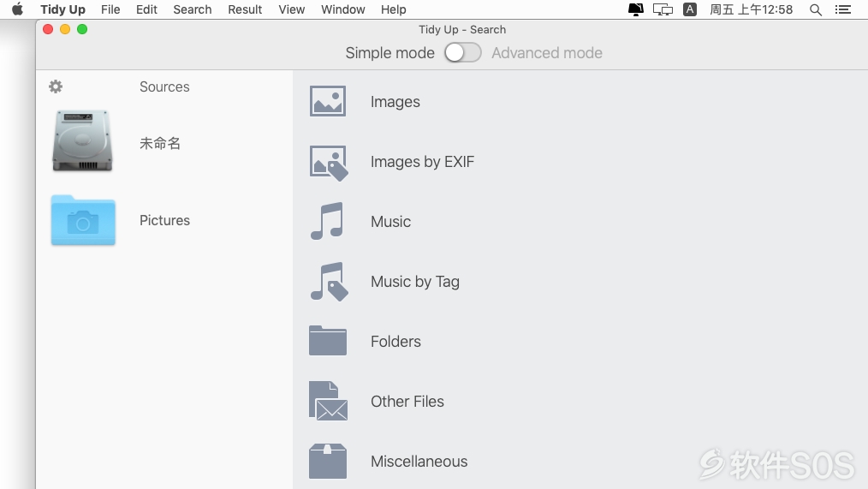Select the Music by Tag icon
The image size is (868, 489).
(x=329, y=282)
